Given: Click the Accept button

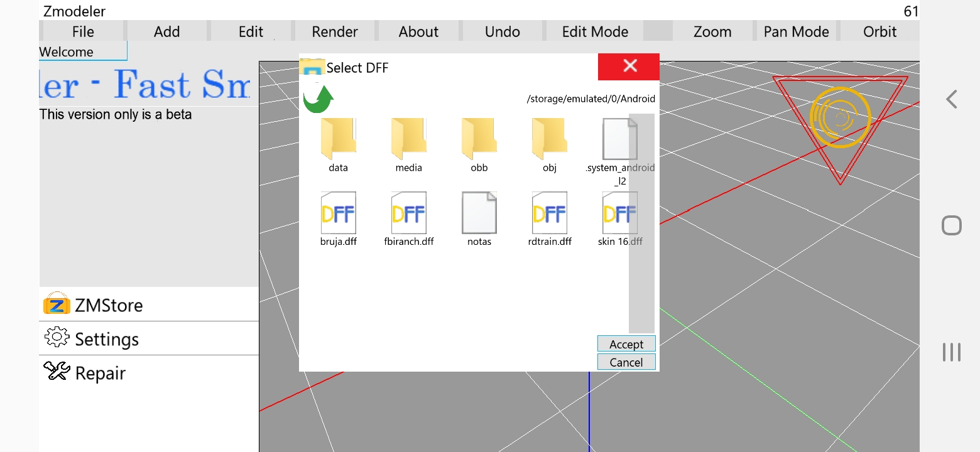Looking at the screenshot, I should click(626, 344).
